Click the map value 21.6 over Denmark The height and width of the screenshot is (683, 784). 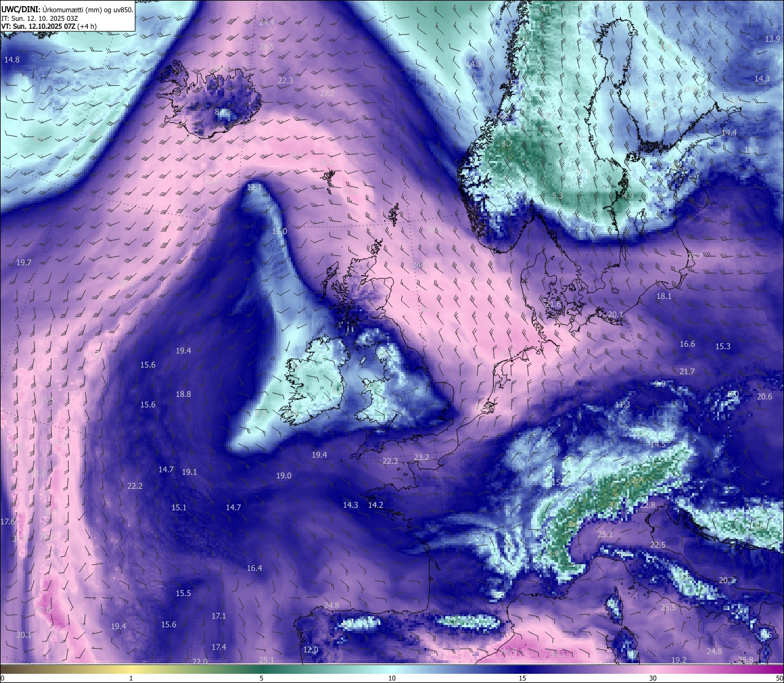point(553,304)
